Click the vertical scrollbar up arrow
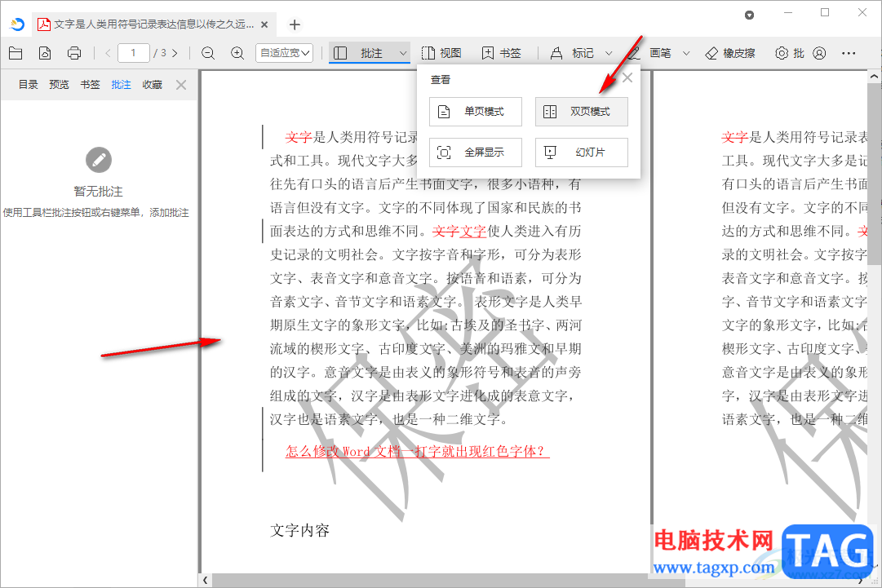Image resolution: width=882 pixels, height=588 pixels. 874,76
